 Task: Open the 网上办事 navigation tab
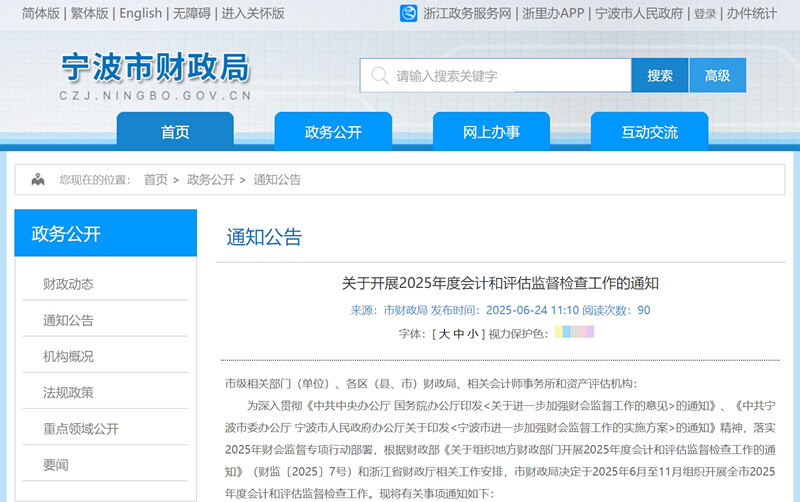491,132
